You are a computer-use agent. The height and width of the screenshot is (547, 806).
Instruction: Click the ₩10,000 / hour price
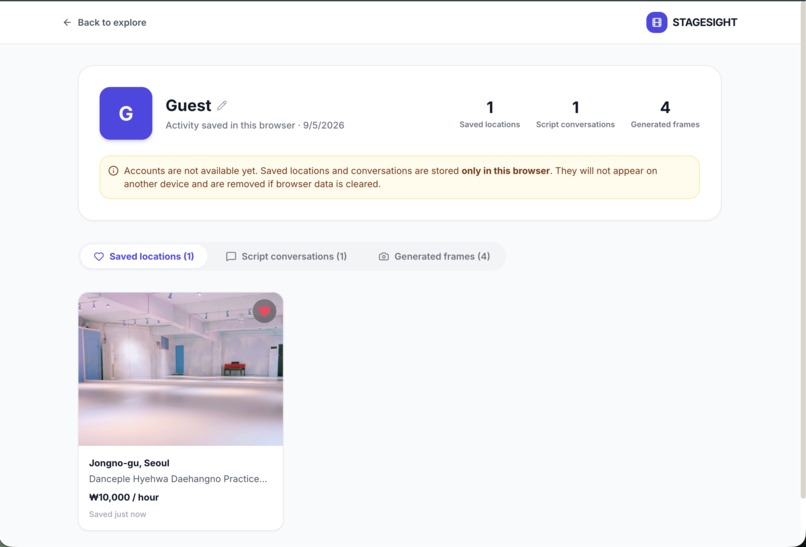(x=124, y=497)
